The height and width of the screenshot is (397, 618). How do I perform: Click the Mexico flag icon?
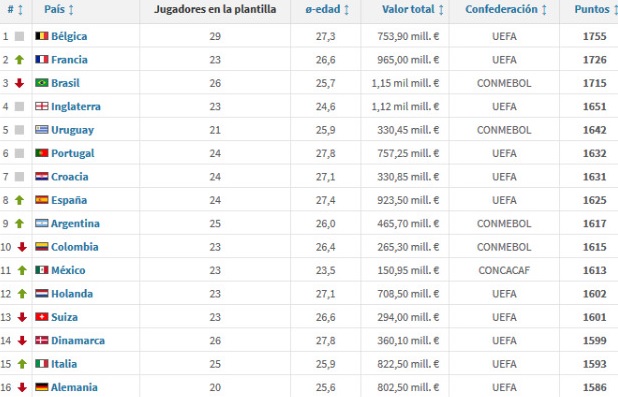tap(42, 270)
